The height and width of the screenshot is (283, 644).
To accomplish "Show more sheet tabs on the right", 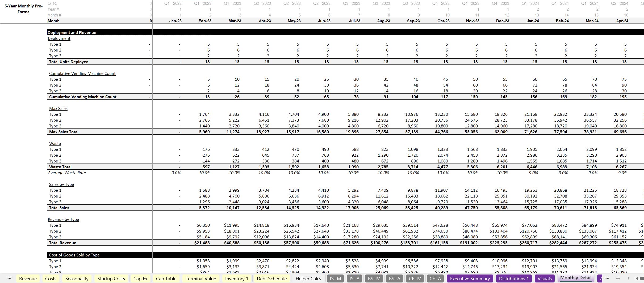I will click(x=607, y=278).
